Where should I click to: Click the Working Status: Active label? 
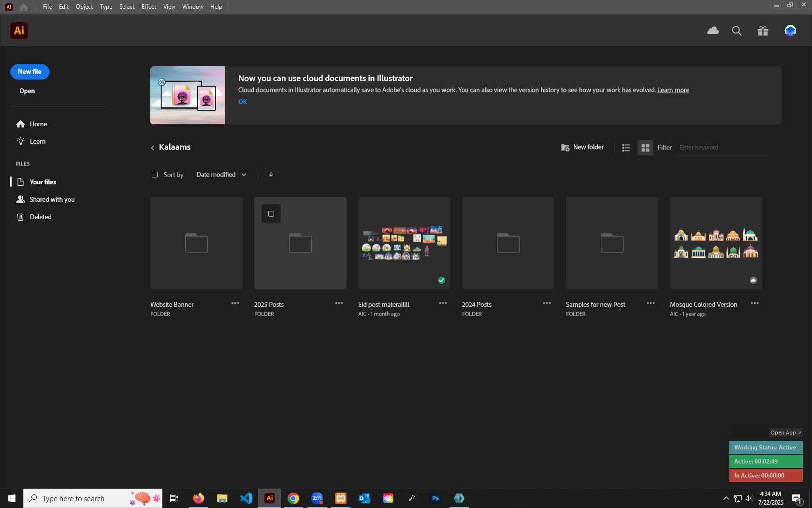coord(766,448)
